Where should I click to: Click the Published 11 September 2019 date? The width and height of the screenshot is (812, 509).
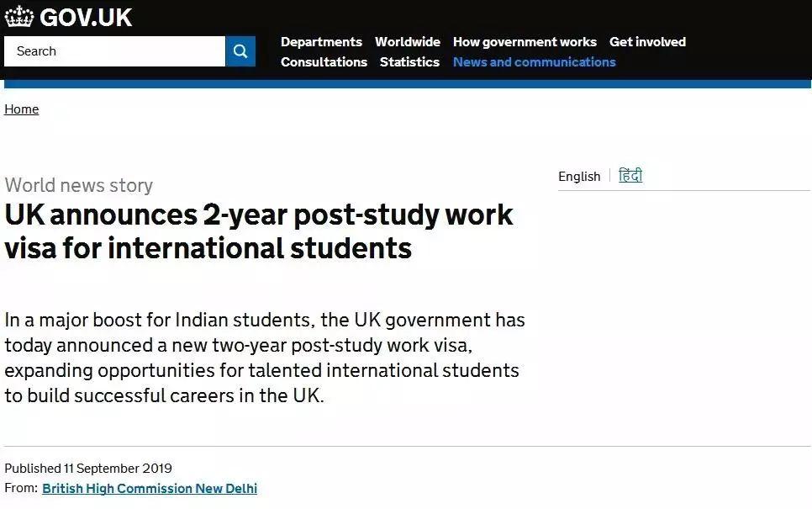pyautogui.click(x=88, y=469)
